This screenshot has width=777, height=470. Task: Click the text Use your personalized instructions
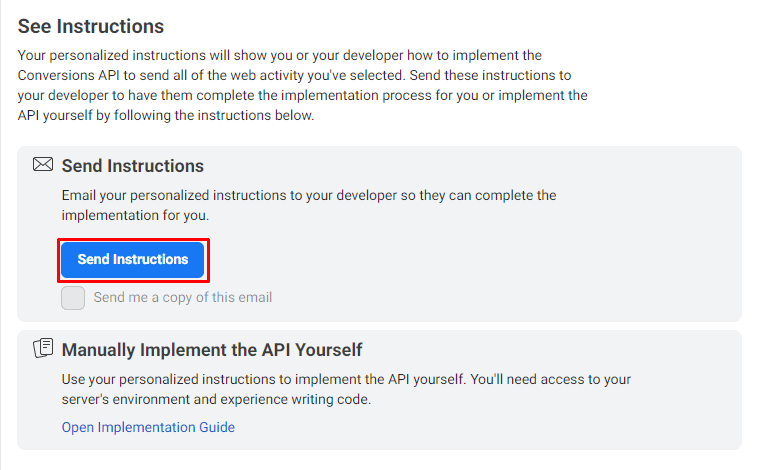pyautogui.click(x=346, y=389)
